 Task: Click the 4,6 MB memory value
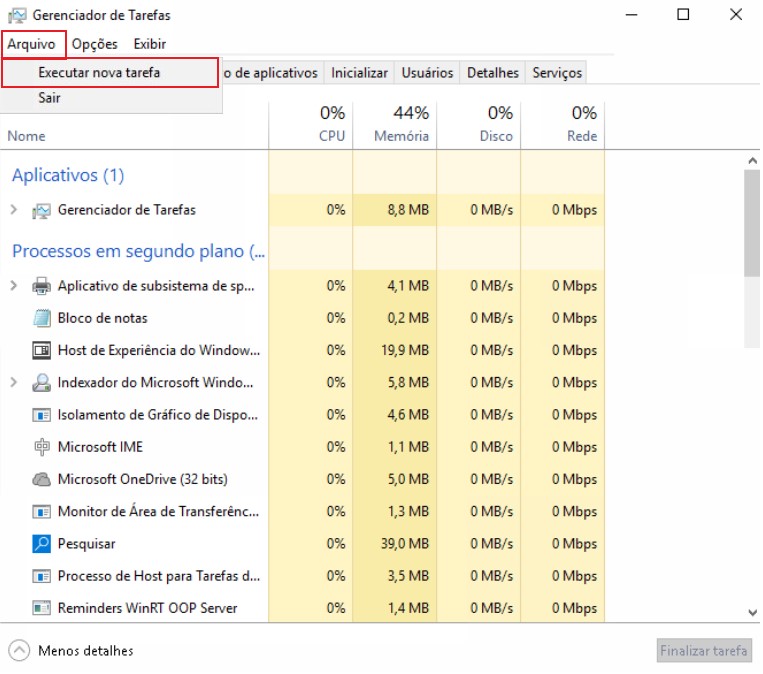pos(408,415)
